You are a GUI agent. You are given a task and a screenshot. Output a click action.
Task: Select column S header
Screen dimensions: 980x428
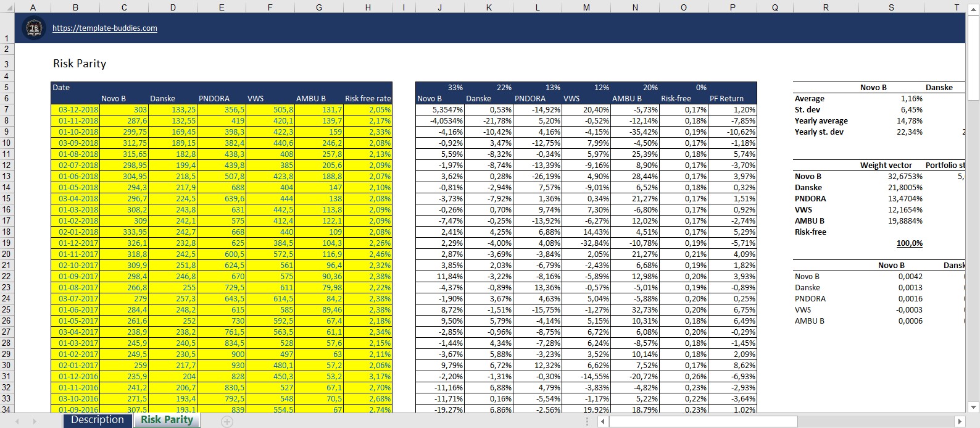pos(891,7)
